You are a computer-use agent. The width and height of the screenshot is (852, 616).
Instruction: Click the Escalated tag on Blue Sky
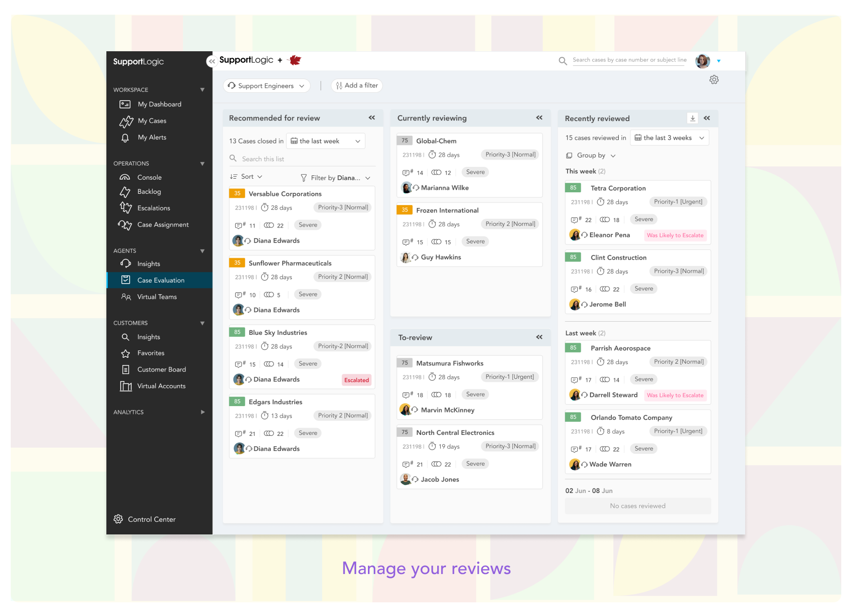click(x=357, y=380)
